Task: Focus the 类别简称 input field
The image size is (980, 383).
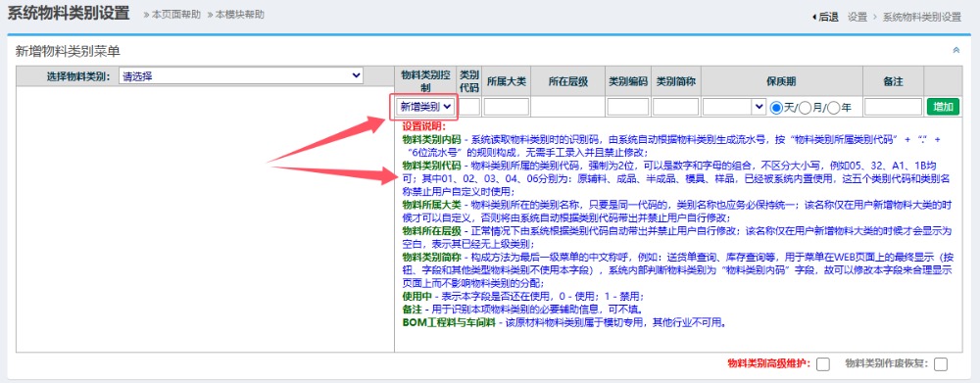Action: click(675, 107)
